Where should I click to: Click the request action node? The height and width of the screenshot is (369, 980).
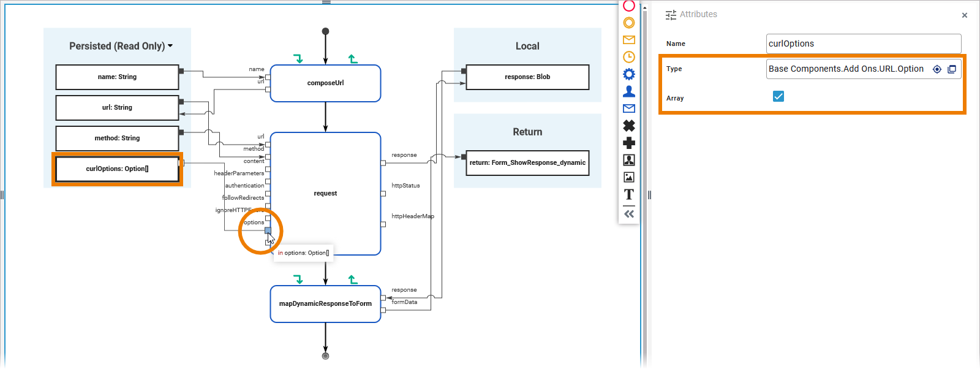point(325,193)
